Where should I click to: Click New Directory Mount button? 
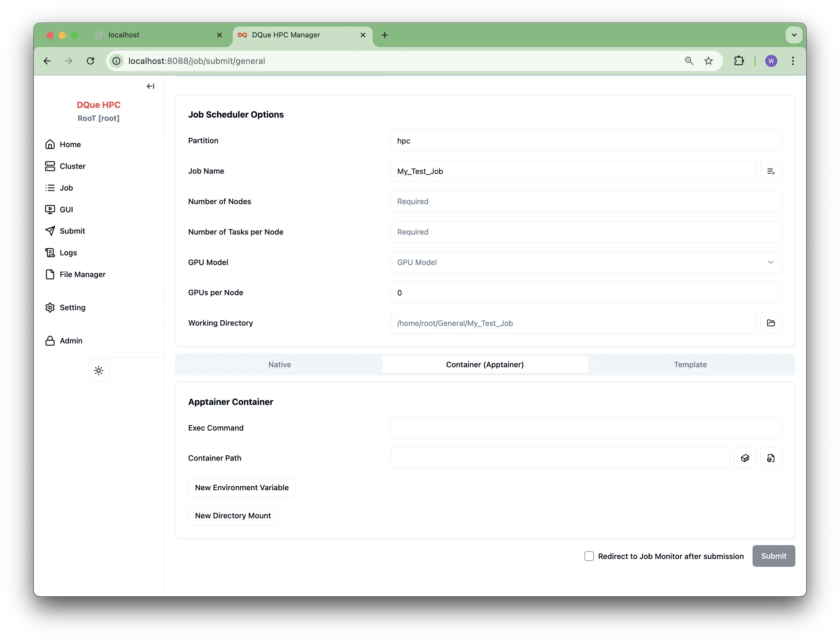point(233,516)
